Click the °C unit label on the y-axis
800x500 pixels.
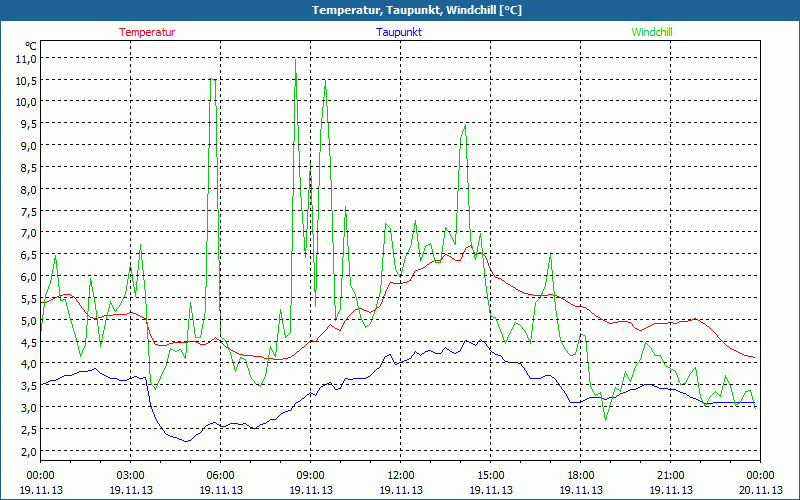[x=31, y=46]
